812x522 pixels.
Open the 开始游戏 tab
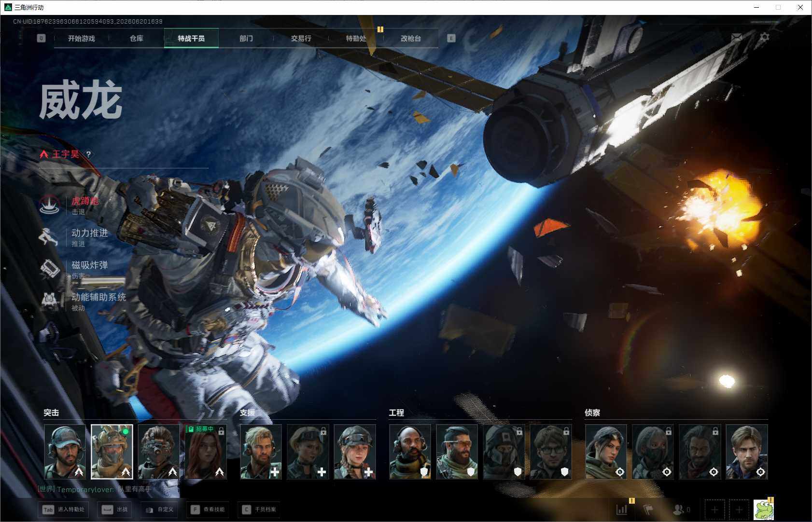81,38
